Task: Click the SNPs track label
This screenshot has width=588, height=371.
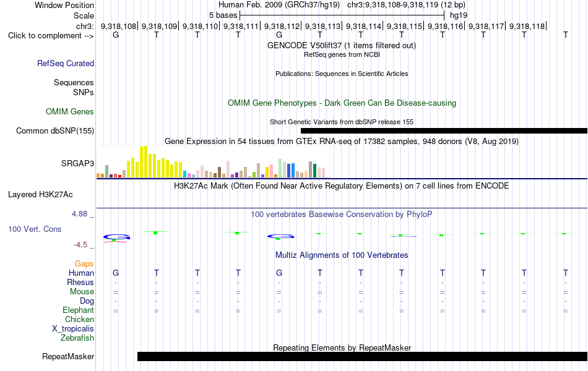Action: (x=84, y=92)
